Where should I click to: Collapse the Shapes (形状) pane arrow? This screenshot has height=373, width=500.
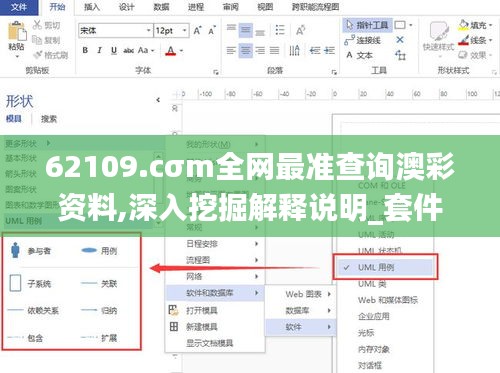coord(158,100)
